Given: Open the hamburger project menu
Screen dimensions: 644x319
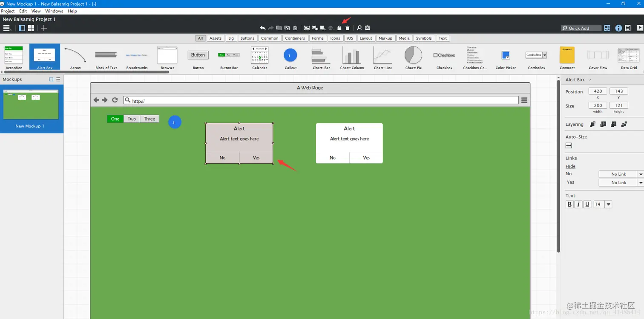Looking at the screenshot, I should coord(7,28).
